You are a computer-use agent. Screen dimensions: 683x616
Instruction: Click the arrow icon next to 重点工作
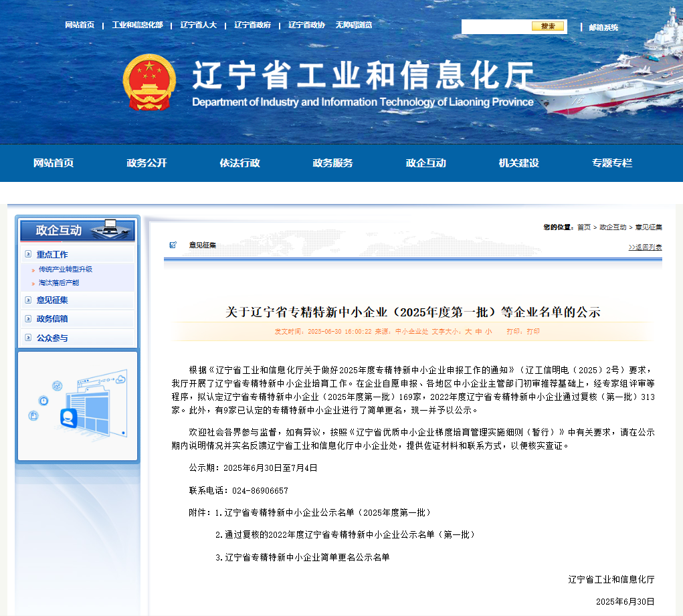pos(28,254)
